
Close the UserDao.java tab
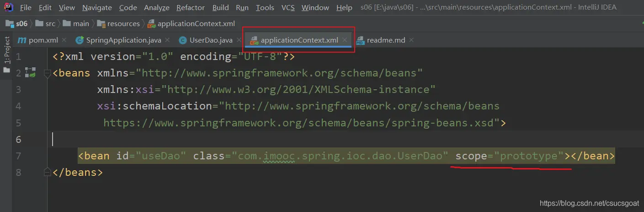click(x=238, y=40)
